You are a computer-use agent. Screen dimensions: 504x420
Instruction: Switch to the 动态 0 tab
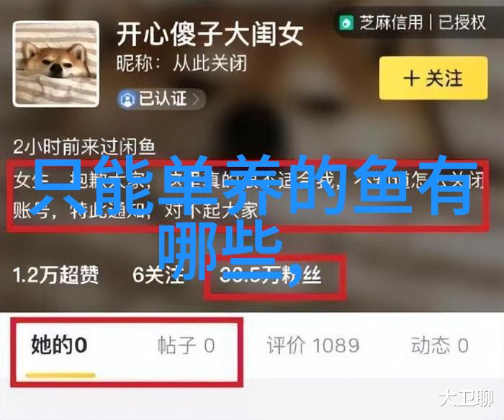(x=439, y=346)
